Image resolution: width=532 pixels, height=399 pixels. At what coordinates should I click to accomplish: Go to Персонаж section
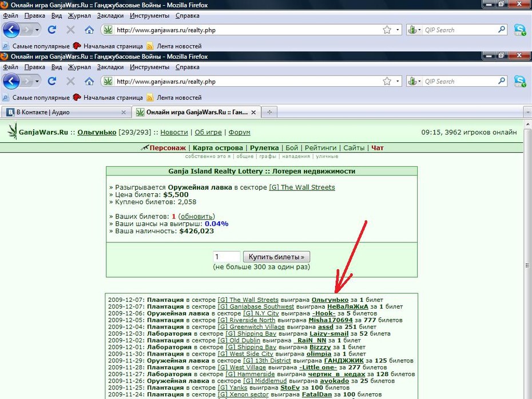pyautogui.click(x=168, y=148)
